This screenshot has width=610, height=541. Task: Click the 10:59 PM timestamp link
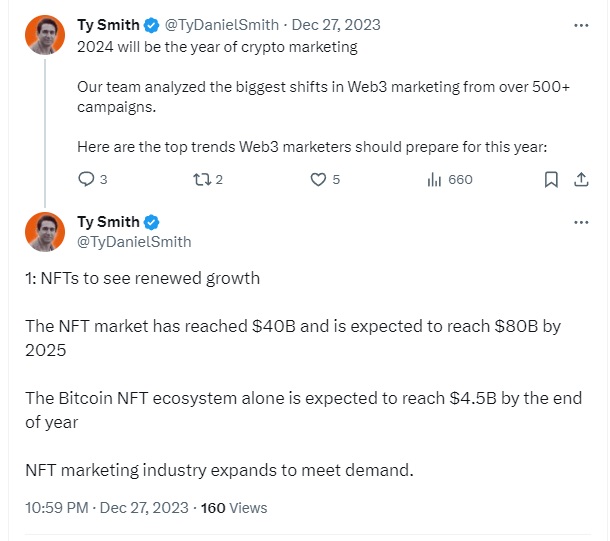(107, 508)
